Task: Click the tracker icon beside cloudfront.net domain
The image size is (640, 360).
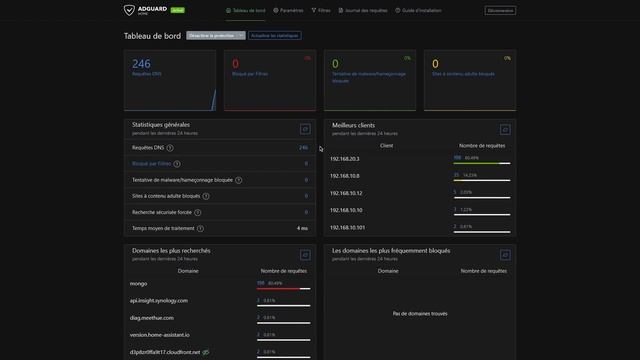Action: pyautogui.click(x=206, y=352)
